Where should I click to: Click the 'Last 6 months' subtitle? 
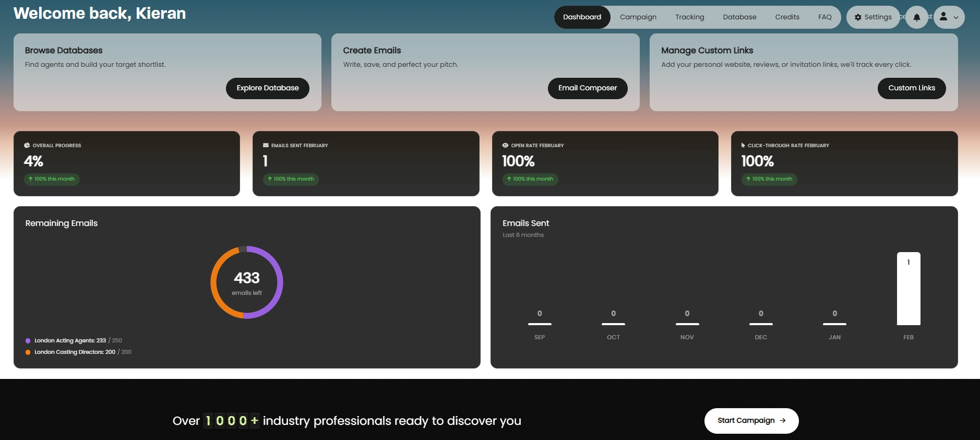click(x=523, y=235)
